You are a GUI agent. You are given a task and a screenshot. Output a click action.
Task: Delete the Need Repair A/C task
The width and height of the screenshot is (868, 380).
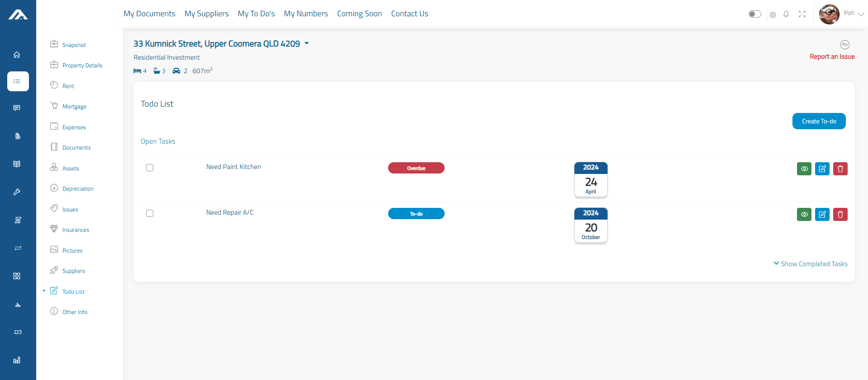tap(840, 215)
